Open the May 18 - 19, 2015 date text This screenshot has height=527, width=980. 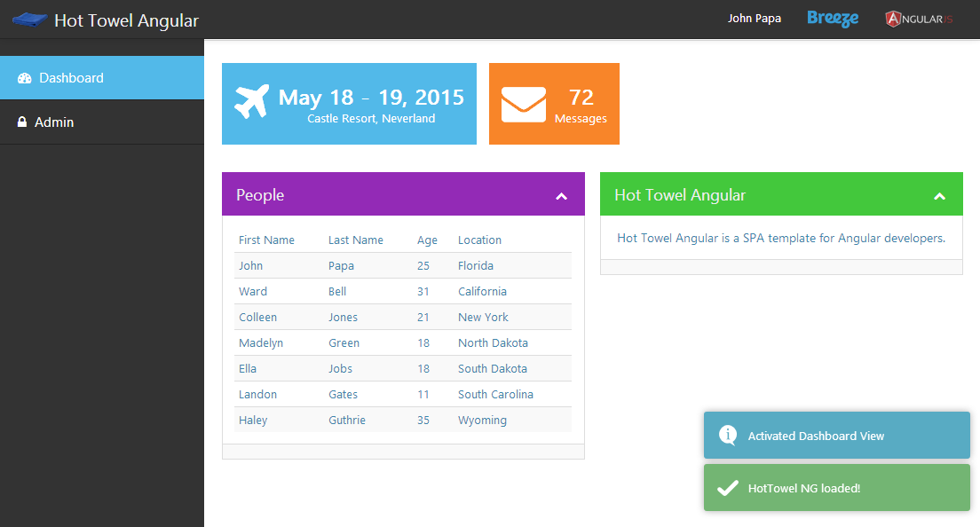pyautogui.click(x=371, y=98)
